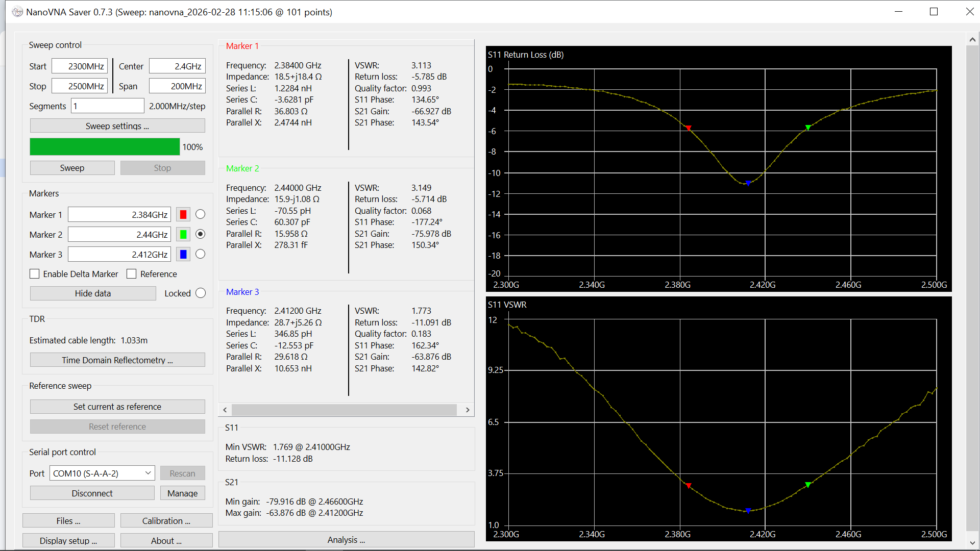Click the blue Marker 3 color swatch
The image size is (980, 551).
[x=183, y=255]
